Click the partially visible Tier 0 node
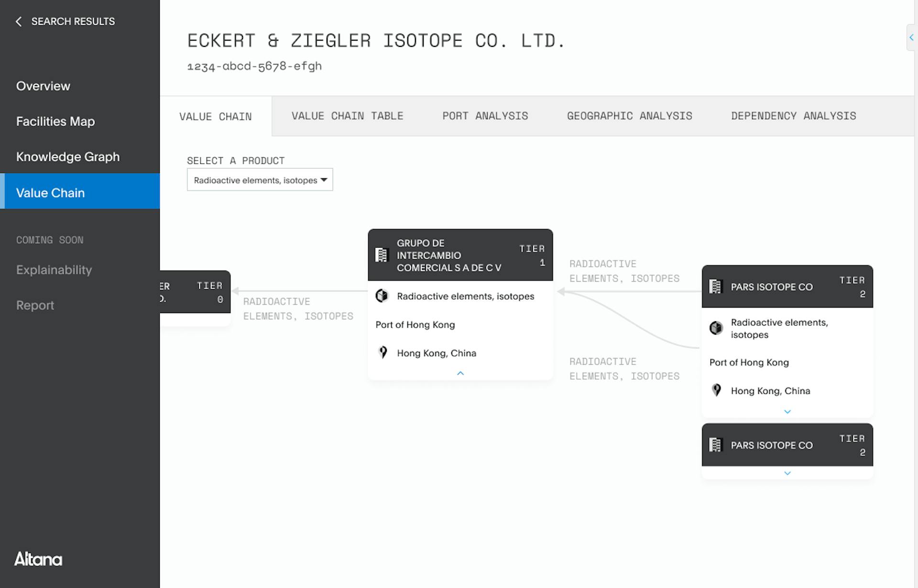The height and width of the screenshot is (588, 918). [195, 292]
